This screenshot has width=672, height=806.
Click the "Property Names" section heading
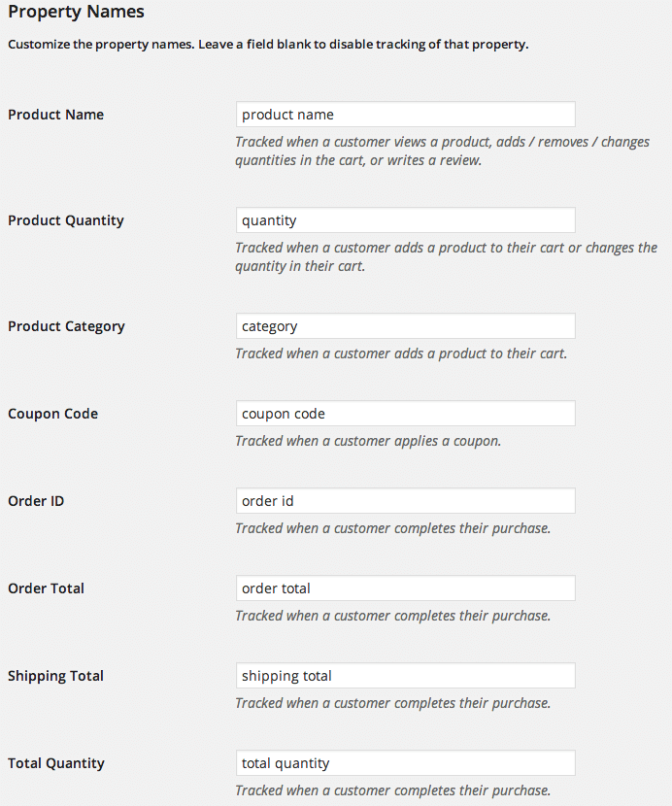point(76,13)
